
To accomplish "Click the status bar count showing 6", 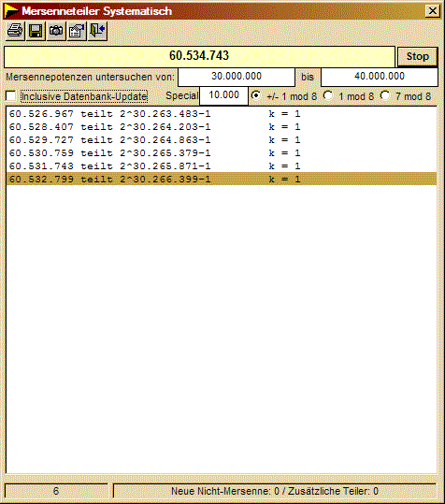I will click(56, 491).
